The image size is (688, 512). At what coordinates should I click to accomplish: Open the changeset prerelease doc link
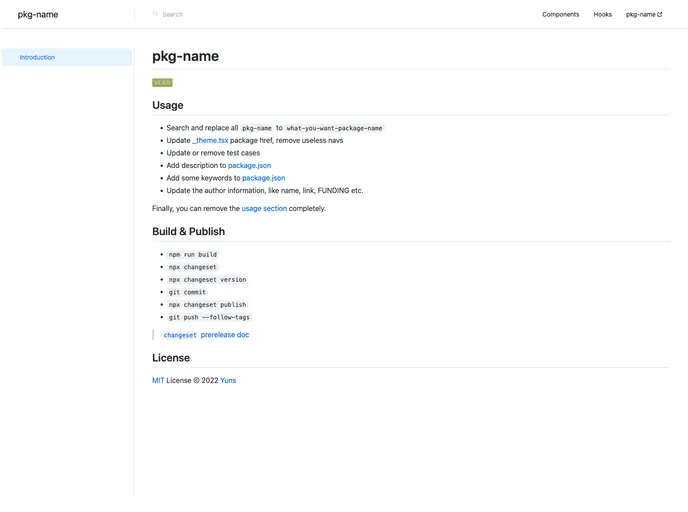click(206, 335)
